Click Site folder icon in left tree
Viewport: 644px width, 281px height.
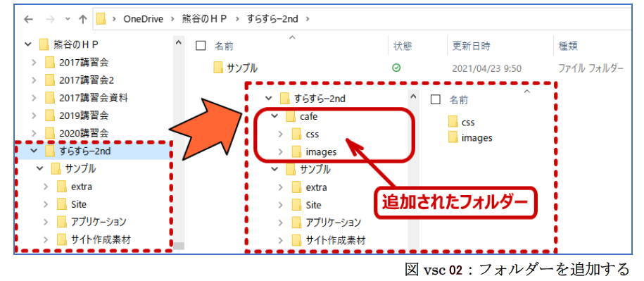tap(62, 204)
